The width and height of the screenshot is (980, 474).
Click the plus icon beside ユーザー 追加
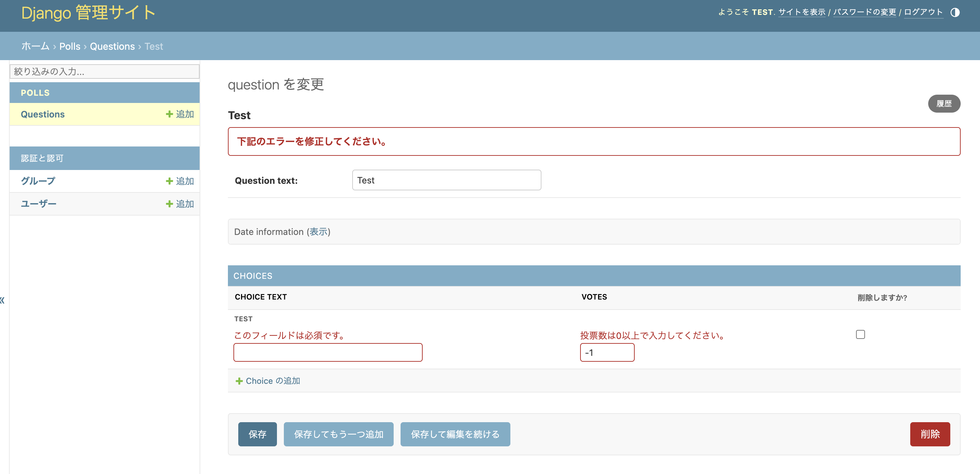click(x=169, y=204)
